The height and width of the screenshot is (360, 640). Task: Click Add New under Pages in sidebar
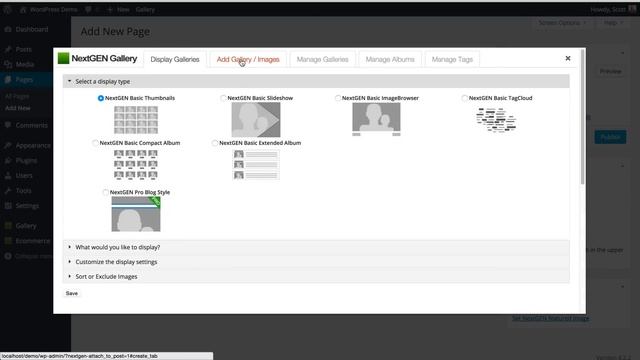[18, 108]
